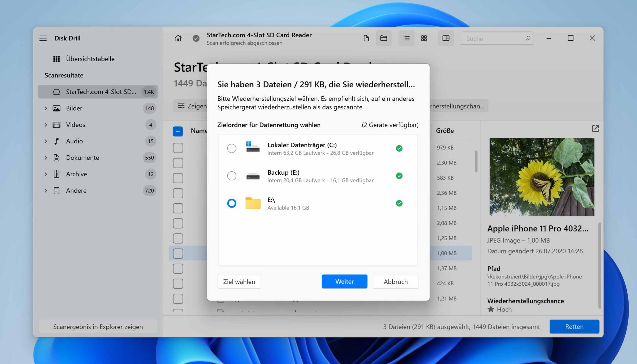The image size is (637, 364).
Task: Open the hamburger menu in Disk Drill
Action: (x=43, y=38)
